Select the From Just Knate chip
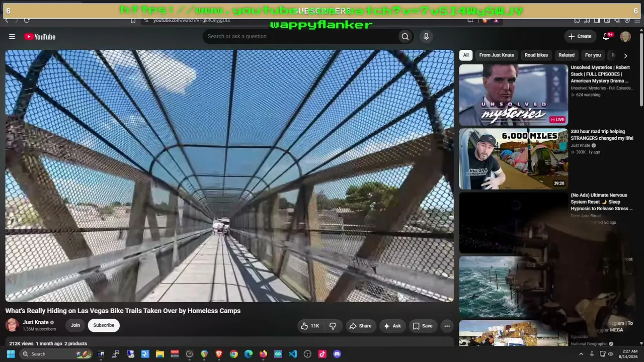Viewport: 644px width, 362px height. 497,55
